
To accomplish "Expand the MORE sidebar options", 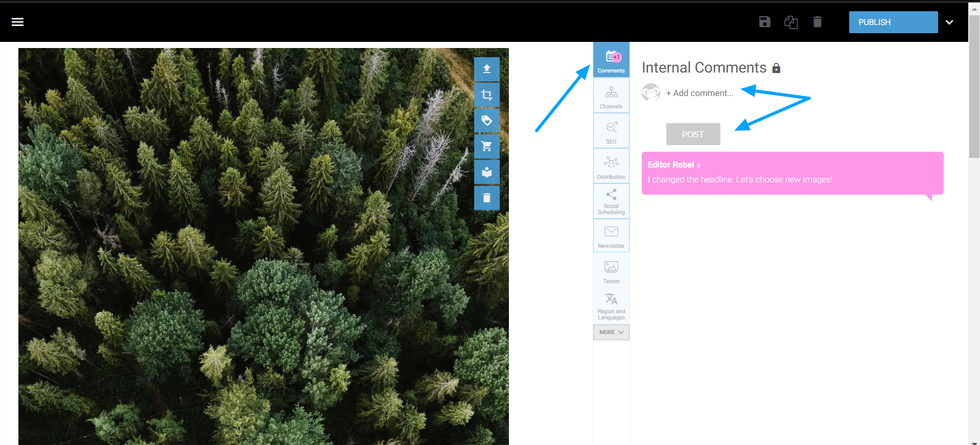I will [x=611, y=332].
